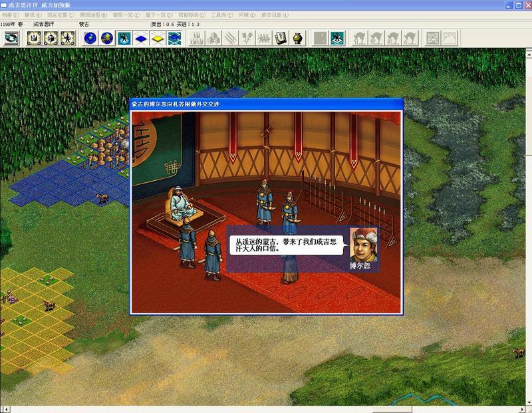This screenshot has height=413, width=532.
Task: Click the 卖出：0.6 买进：1.3 price text
Action: [175, 24]
